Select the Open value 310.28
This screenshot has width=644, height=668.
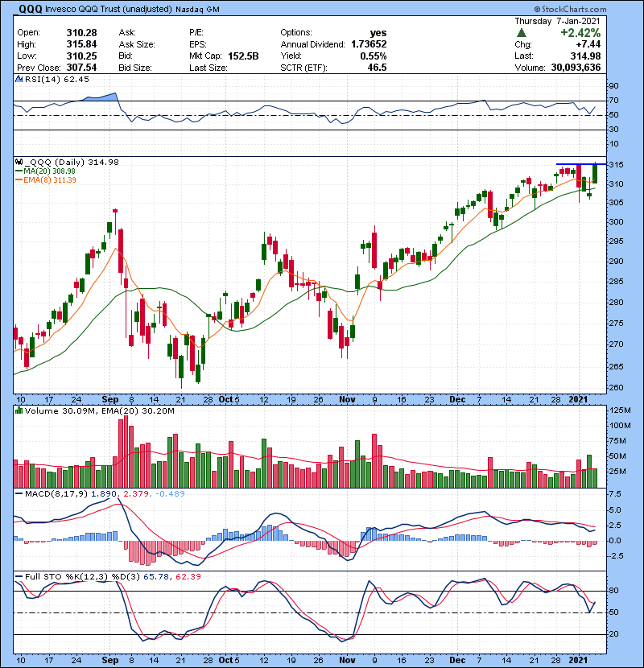click(x=81, y=33)
